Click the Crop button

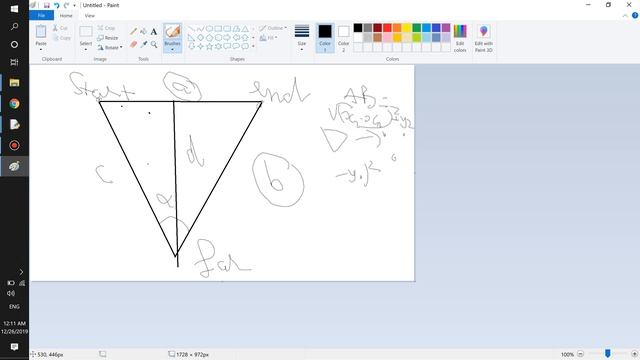point(106,28)
